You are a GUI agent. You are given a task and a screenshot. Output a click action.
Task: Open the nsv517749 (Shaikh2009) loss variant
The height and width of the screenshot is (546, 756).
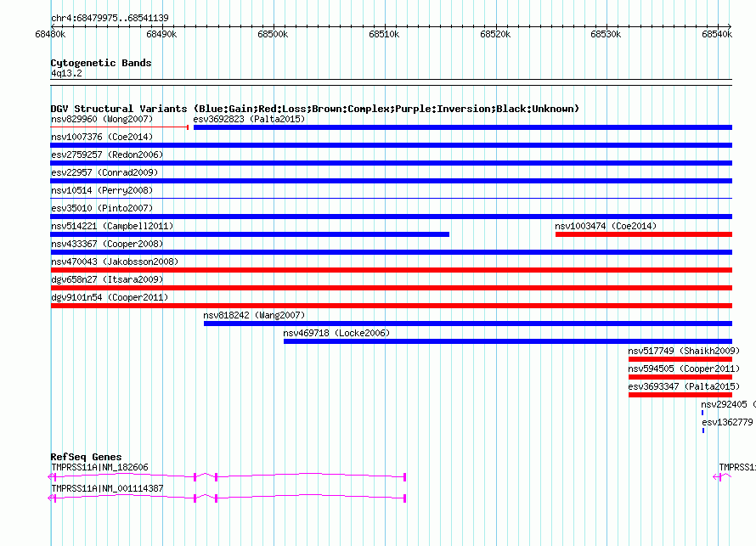tap(680, 359)
